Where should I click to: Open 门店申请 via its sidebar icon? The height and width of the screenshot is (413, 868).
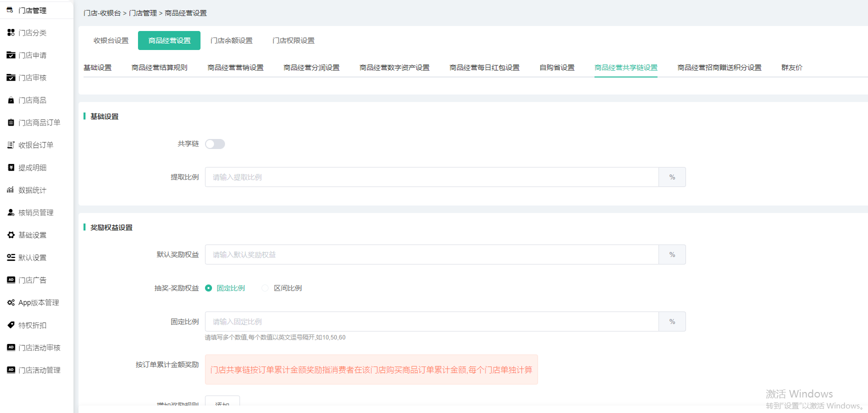(x=11, y=55)
